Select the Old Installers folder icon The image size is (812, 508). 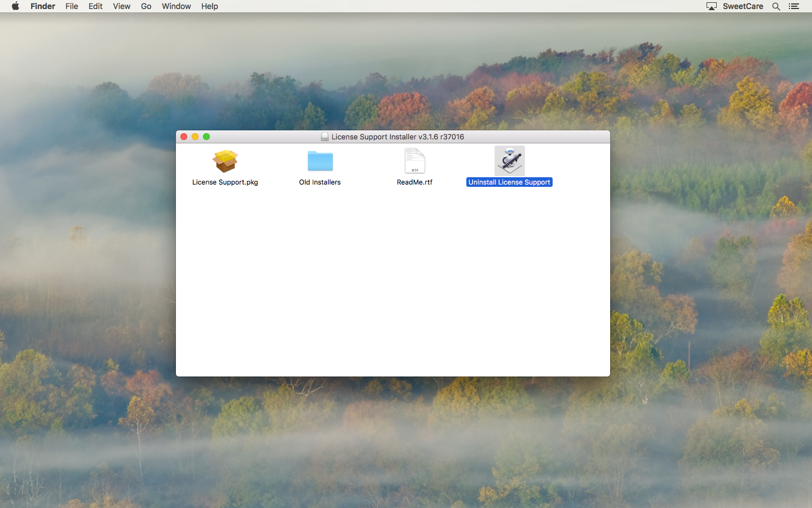320,161
